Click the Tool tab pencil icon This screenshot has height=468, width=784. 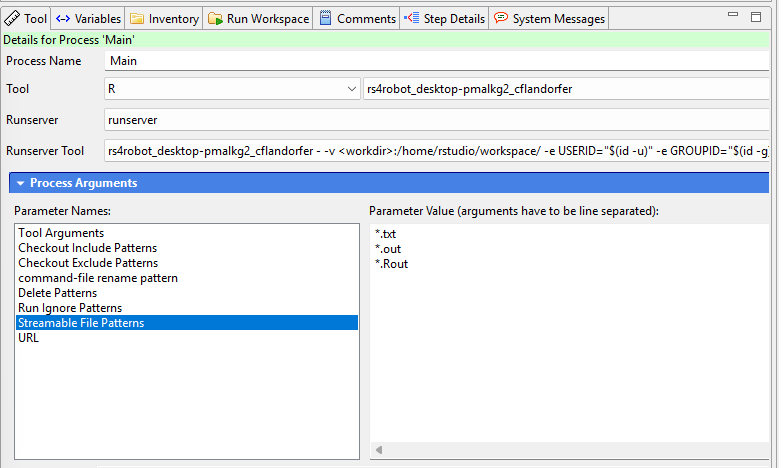pos(12,18)
